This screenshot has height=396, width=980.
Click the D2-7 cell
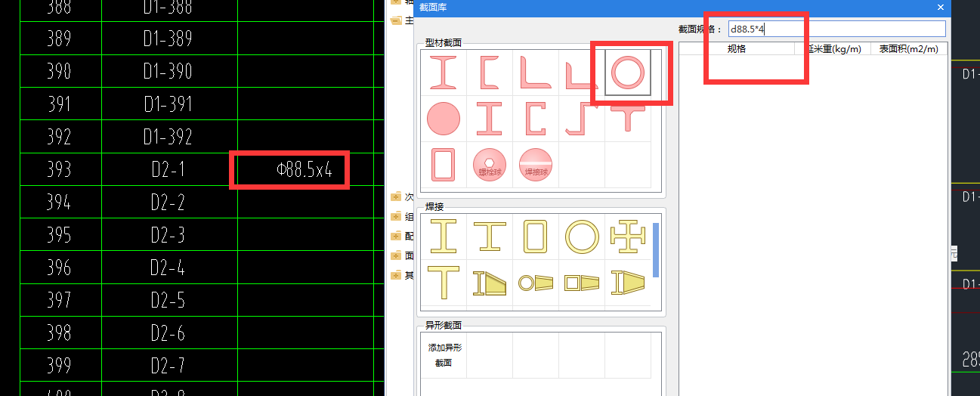pyautogui.click(x=168, y=367)
